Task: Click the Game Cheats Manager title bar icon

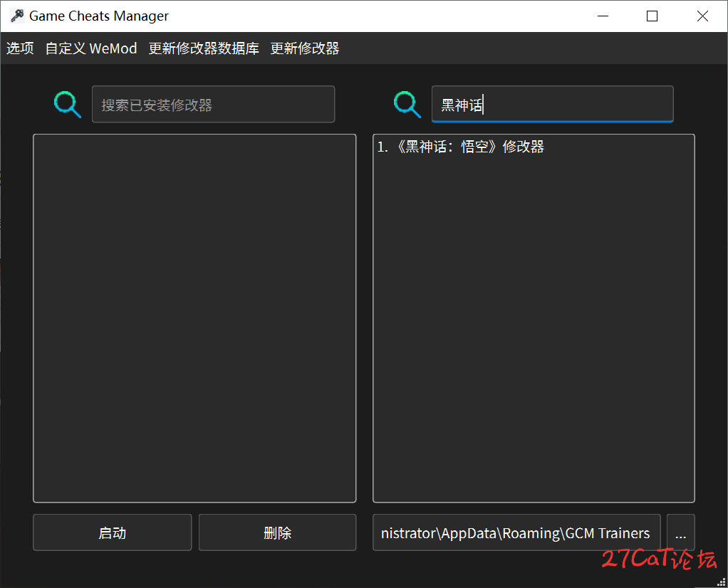Action: pyautogui.click(x=17, y=16)
